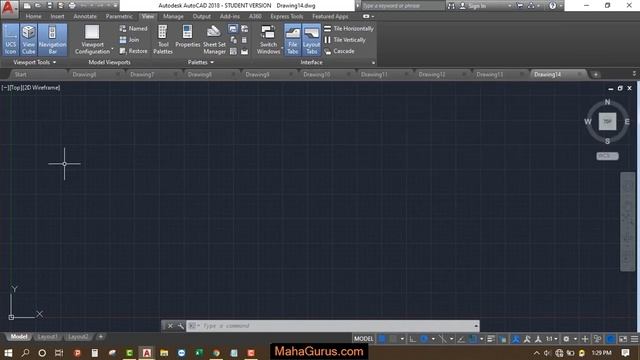Expand the Palettes panel dropdown

[200, 62]
